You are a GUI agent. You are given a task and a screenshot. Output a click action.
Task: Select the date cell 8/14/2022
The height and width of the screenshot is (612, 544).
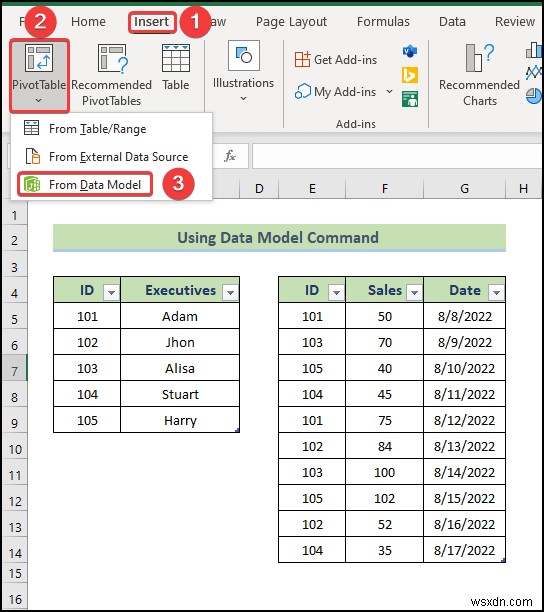[464, 472]
